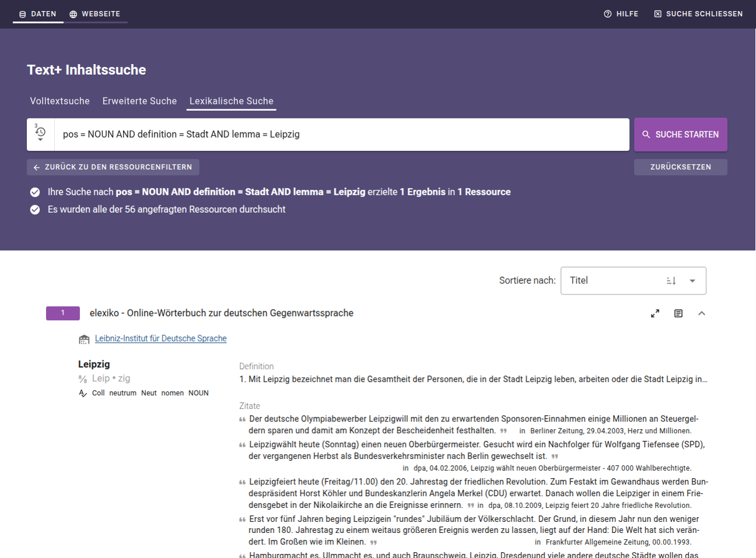Open the Sortiere nach Titel dropdown

coord(633,281)
